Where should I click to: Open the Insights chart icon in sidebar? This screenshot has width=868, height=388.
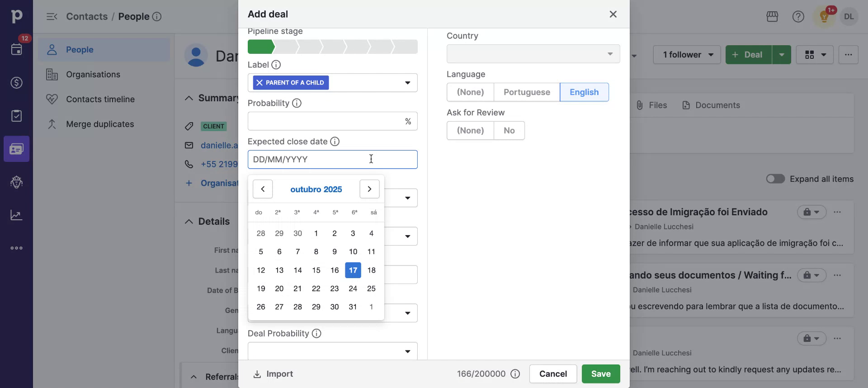pyautogui.click(x=17, y=215)
